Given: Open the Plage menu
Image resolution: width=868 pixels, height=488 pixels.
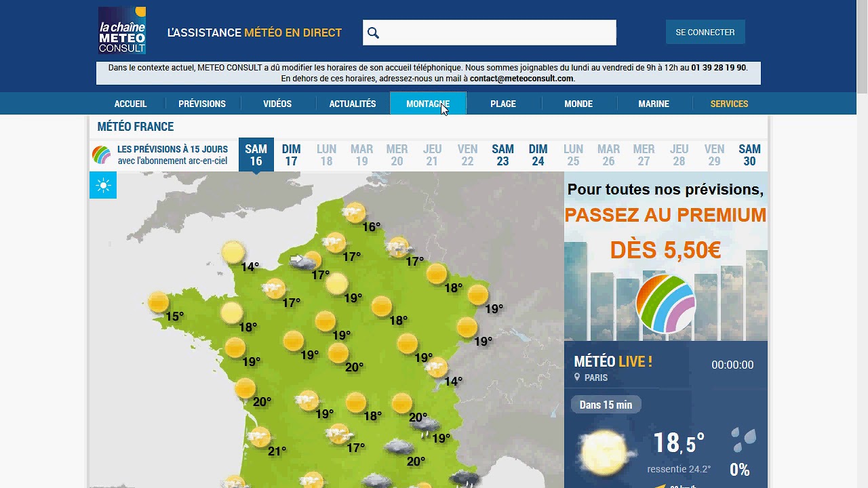Looking at the screenshot, I should click(x=503, y=104).
